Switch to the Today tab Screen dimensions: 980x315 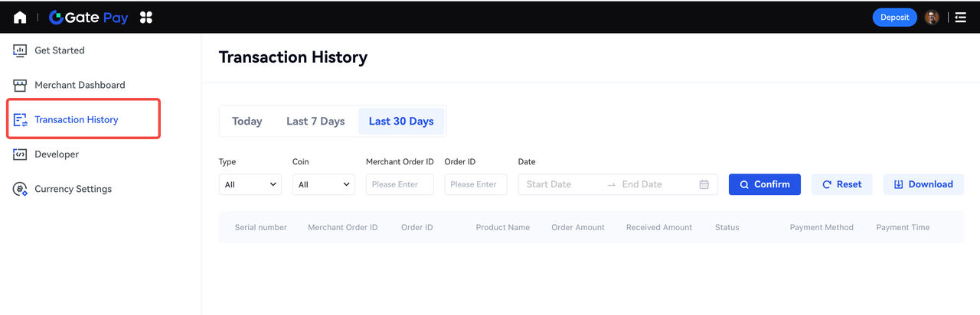[247, 121]
